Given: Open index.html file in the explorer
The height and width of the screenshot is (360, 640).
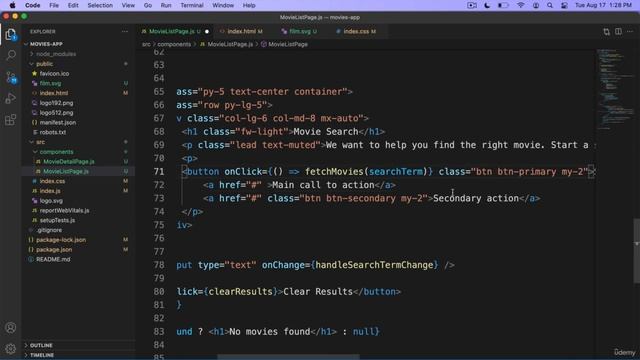Looking at the screenshot, I should click(x=54, y=93).
